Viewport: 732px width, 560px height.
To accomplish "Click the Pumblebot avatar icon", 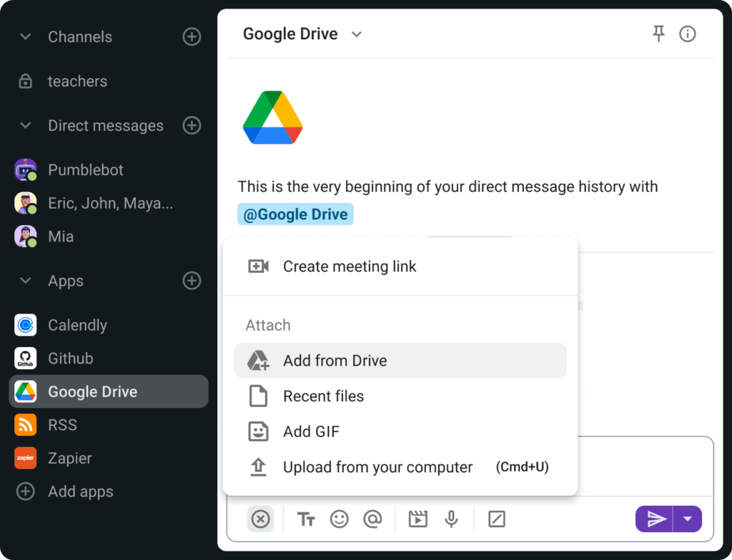I will pyautogui.click(x=26, y=170).
